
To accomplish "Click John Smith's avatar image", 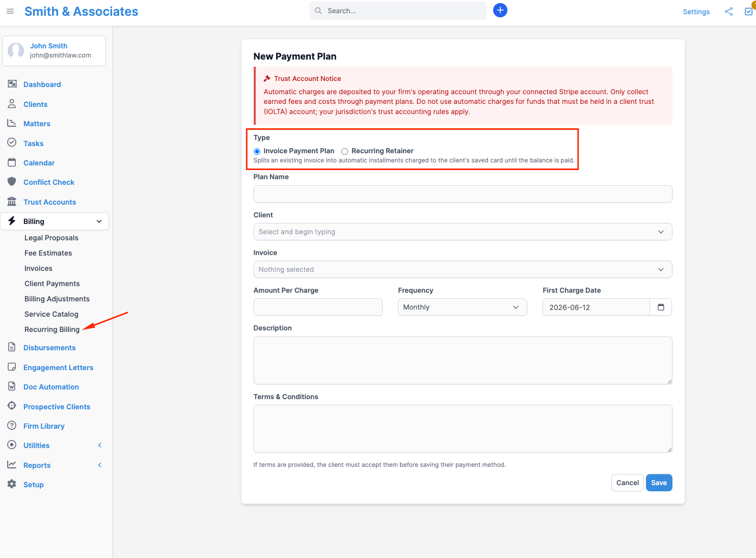I will pyautogui.click(x=16, y=50).
